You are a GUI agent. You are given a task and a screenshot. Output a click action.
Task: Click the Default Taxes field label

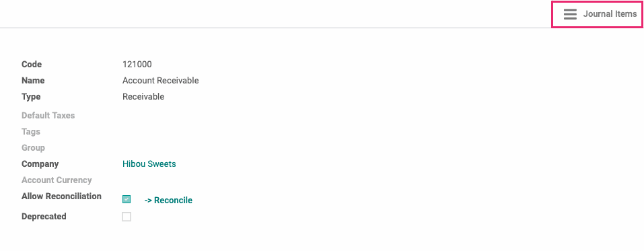pyautogui.click(x=48, y=116)
